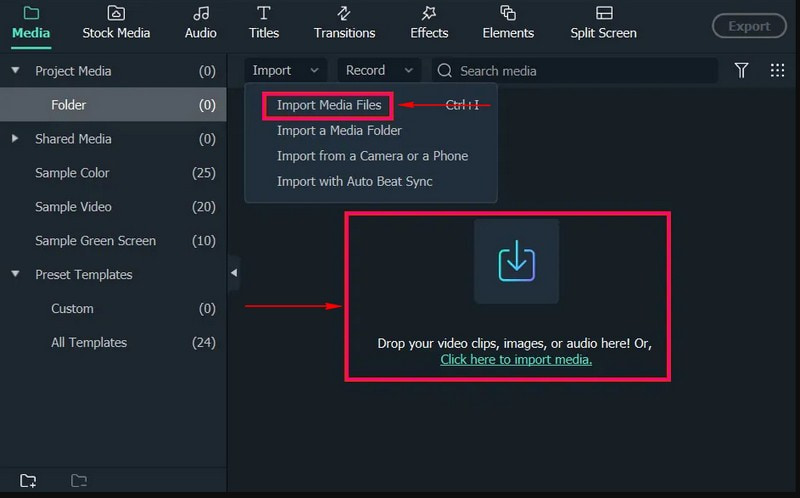Open the Stock Media tab
800x498 pixels.
coord(116,23)
